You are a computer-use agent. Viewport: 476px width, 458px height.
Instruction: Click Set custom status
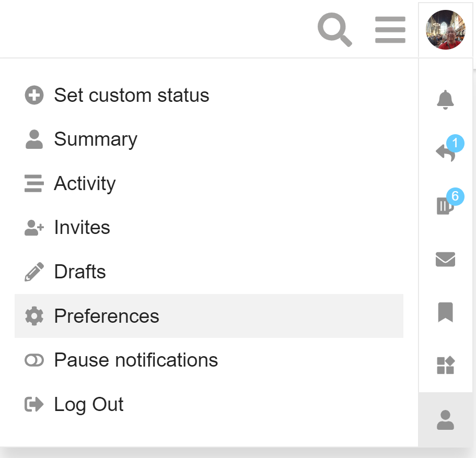131,96
